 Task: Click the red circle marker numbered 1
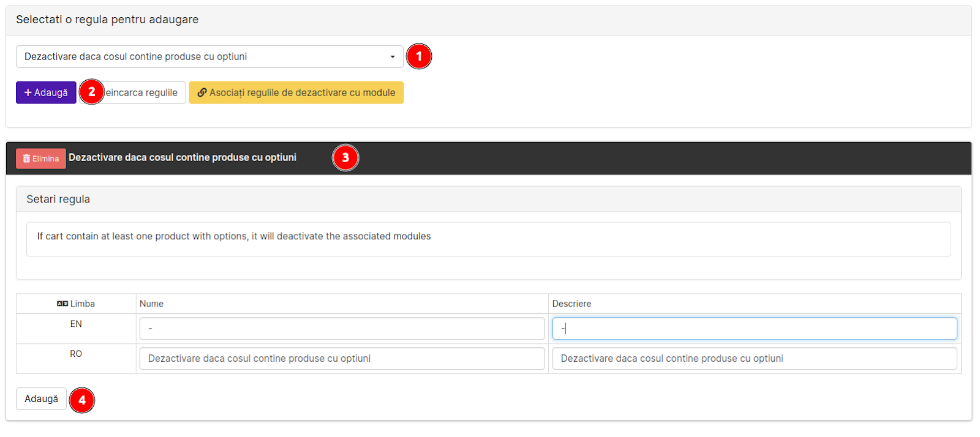point(419,56)
